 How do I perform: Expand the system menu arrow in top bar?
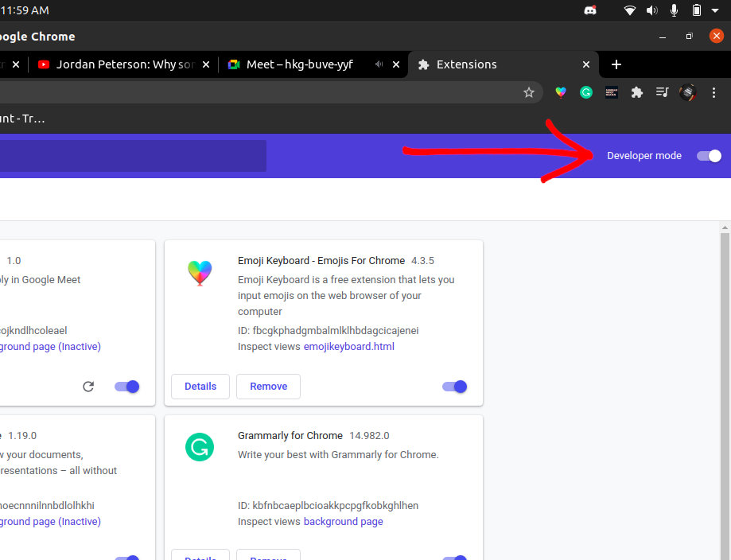point(715,10)
